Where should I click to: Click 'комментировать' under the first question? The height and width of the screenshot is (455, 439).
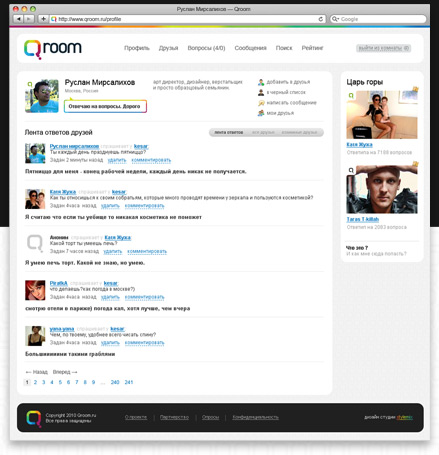pyautogui.click(x=151, y=160)
